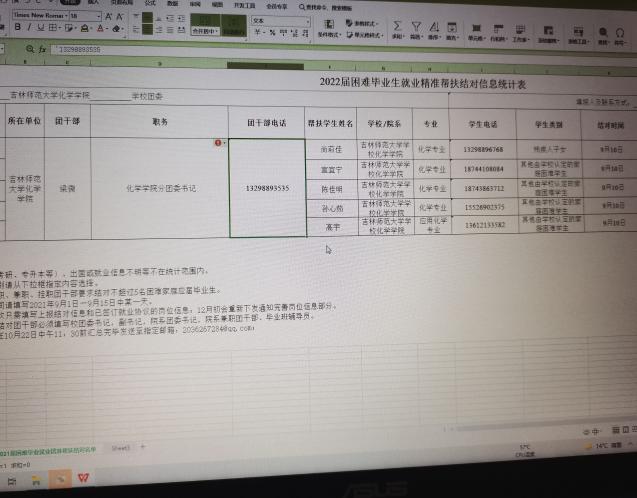Switch to the Sheet3 tab
The image size is (637, 498).
(121, 448)
